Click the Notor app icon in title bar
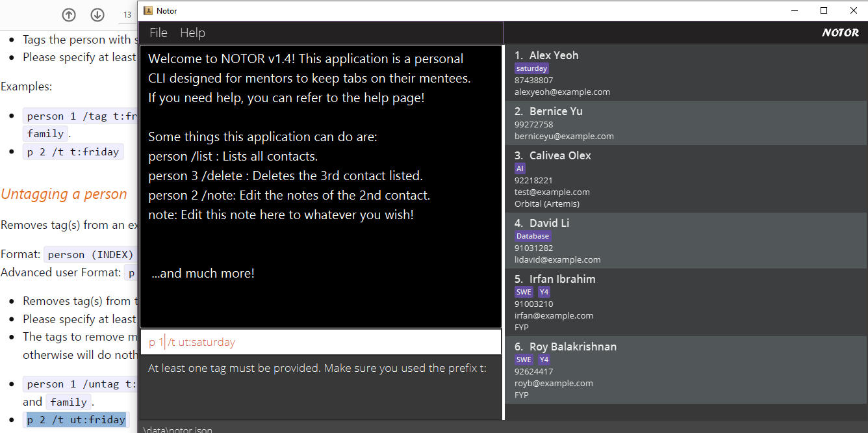 [x=148, y=10]
